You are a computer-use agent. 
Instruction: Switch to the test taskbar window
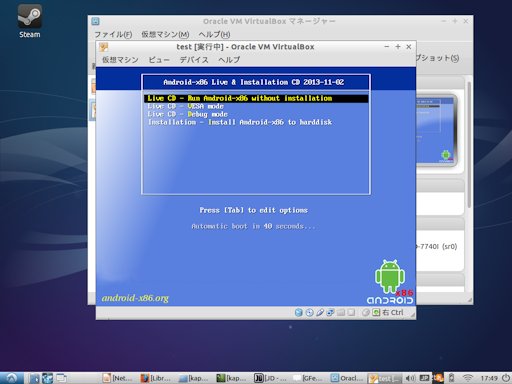(384, 378)
